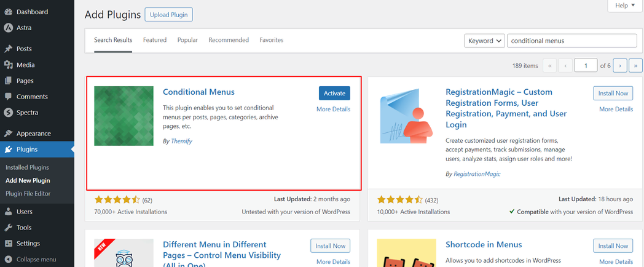Activate the Conditional Menus plugin
Viewport: 644px width, 267px height.
point(334,93)
